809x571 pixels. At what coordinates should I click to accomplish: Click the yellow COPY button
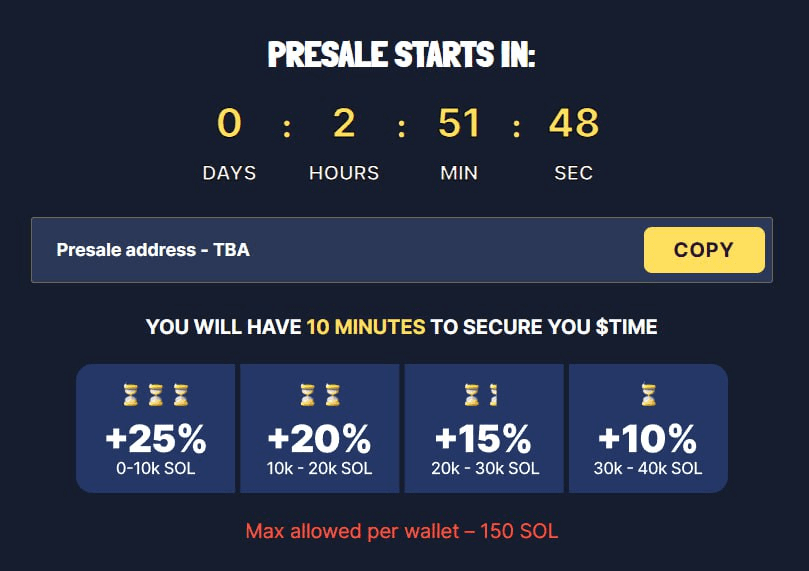[x=704, y=250]
